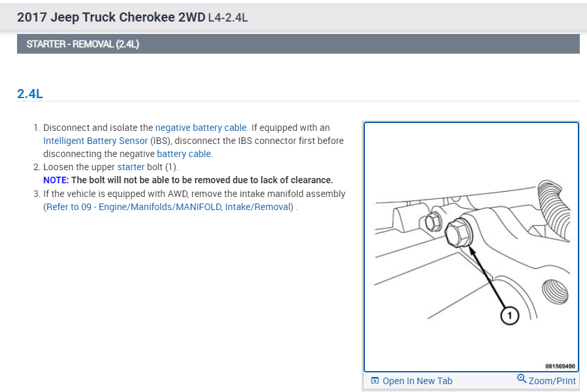Click the figure number 081569490
This screenshot has width=587, height=392.
point(560,366)
